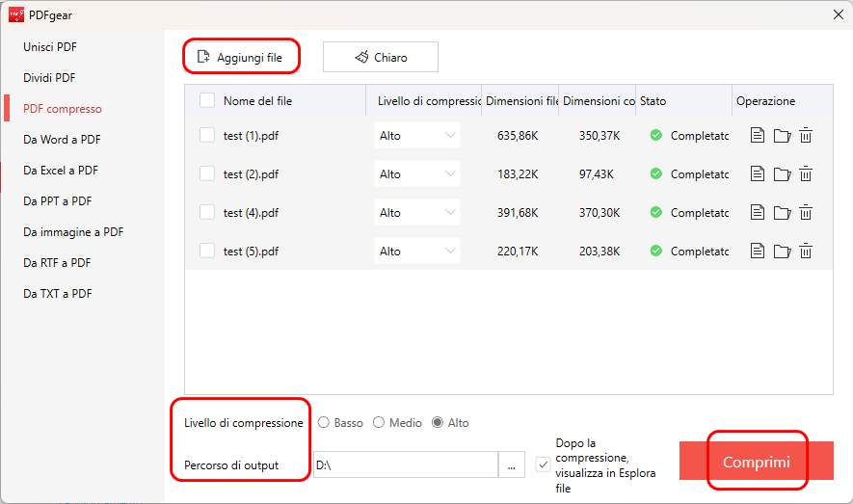This screenshot has width=853, height=504.
Task: Choose Da PPT a PDF
Action: pyautogui.click(x=58, y=201)
